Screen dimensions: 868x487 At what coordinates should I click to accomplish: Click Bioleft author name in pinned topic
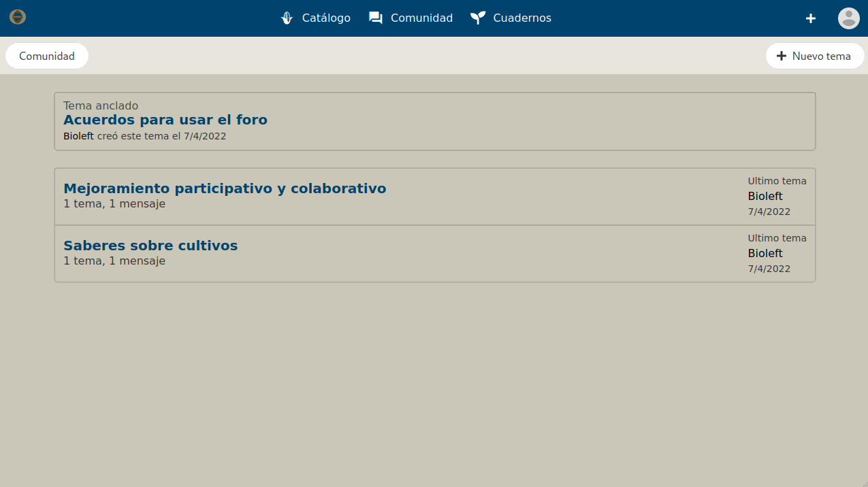click(78, 136)
